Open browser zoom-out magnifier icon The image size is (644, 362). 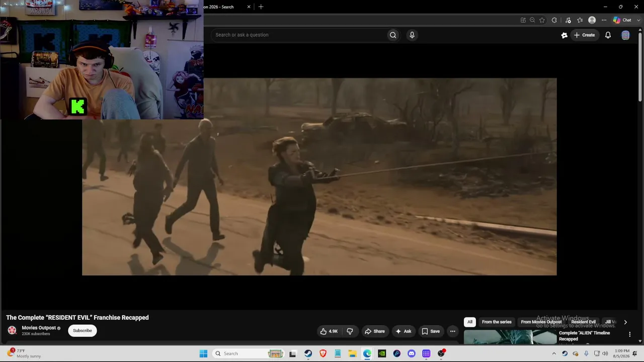(x=532, y=20)
